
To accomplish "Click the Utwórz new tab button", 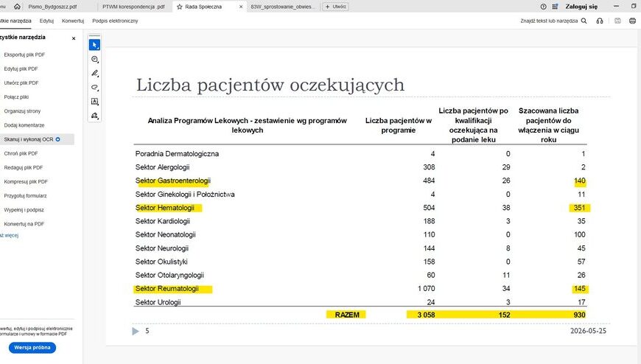I will pyautogui.click(x=336, y=7).
